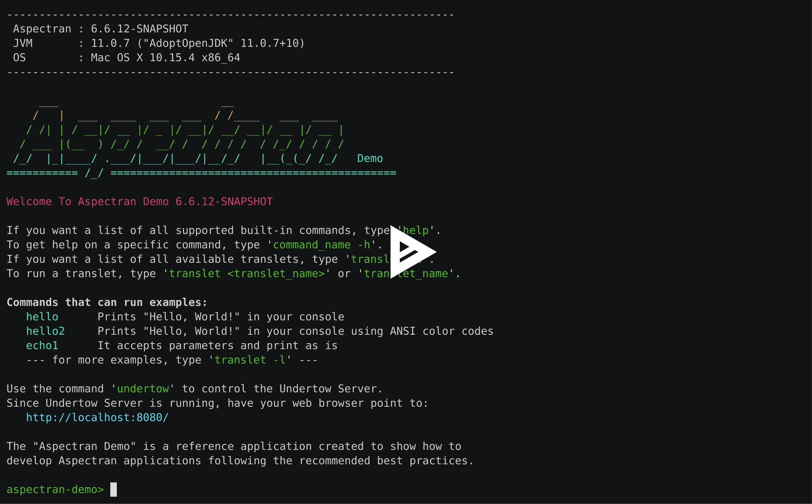Select the 'hello2' command name
812x504 pixels.
click(x=45, y=331)
